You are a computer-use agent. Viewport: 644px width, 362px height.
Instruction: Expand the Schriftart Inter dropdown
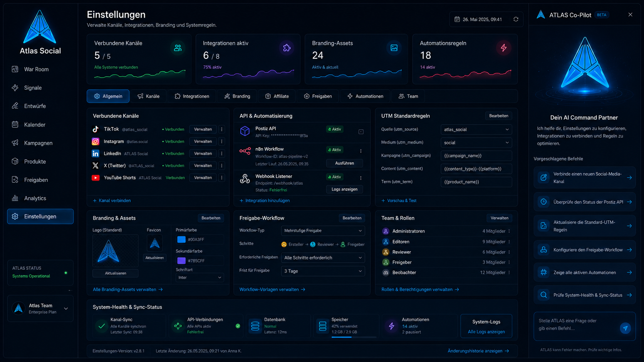coord(199,277)
